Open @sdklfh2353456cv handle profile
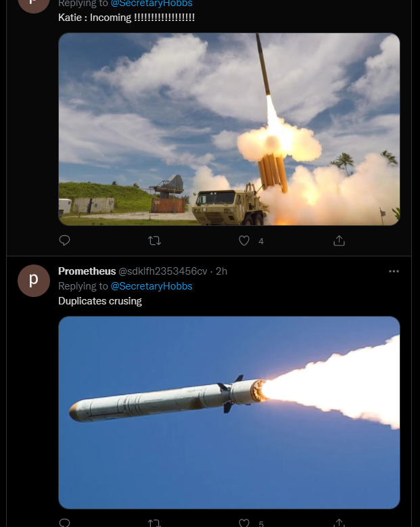This screenshot has height=527, width=420. [x=163, y=271]
